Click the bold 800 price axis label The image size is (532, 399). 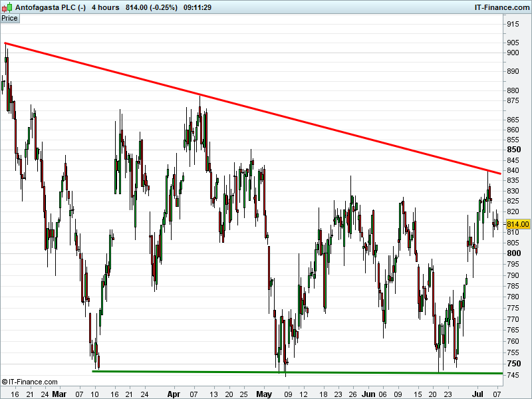513,253
